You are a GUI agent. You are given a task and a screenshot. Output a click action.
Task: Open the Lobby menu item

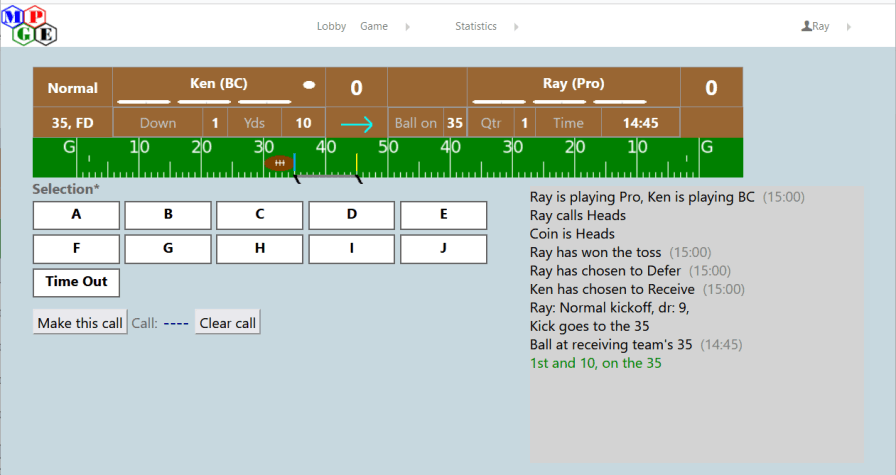tap(331, 26)
